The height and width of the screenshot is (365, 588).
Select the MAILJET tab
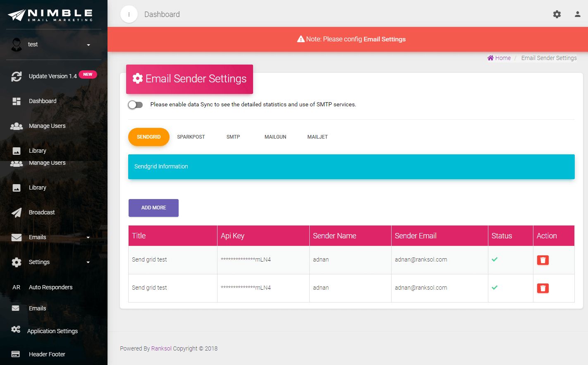(318, 137)
